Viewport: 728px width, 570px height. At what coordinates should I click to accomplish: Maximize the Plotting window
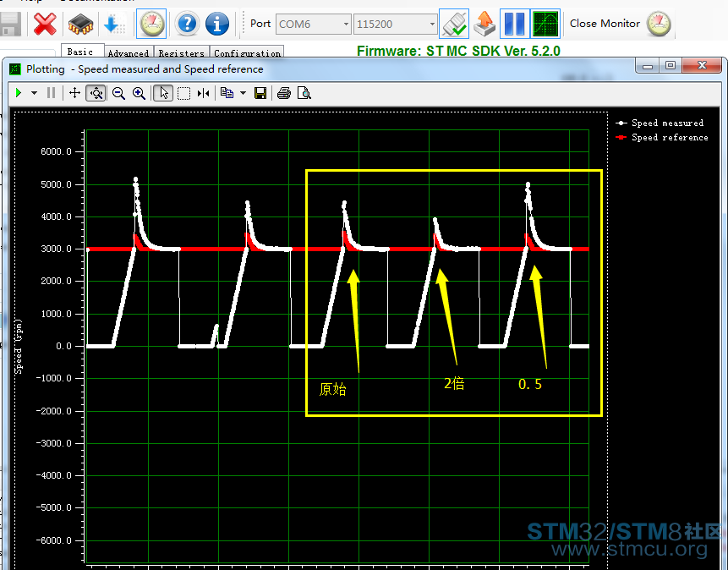pyautogui.click(x=670, y=65)
